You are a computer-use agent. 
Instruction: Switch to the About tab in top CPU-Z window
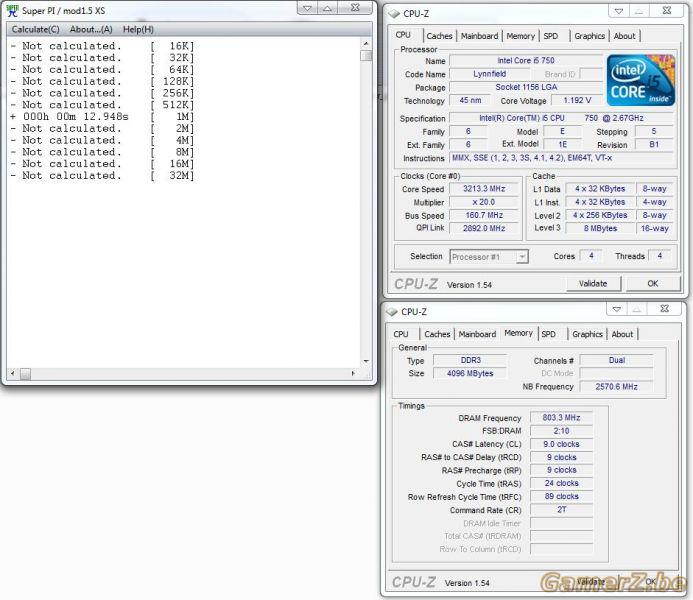(x=624, y=36)
